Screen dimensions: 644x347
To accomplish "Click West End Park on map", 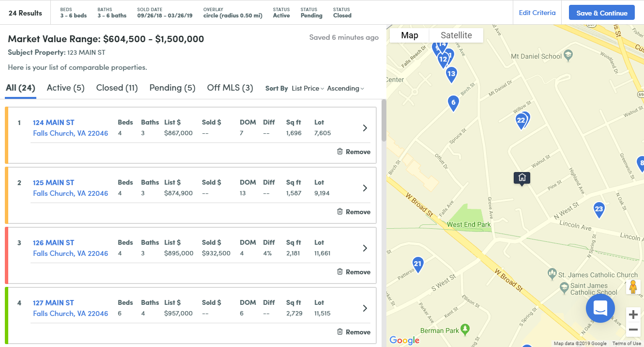I will tap(469, 224).
